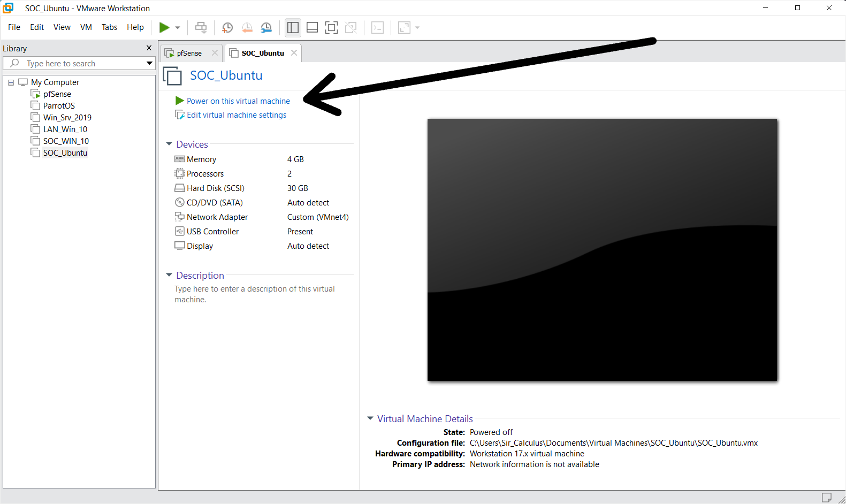The image size is (846, 504).
Task: Open the snapshot manager icon
Action: (266, 28)
